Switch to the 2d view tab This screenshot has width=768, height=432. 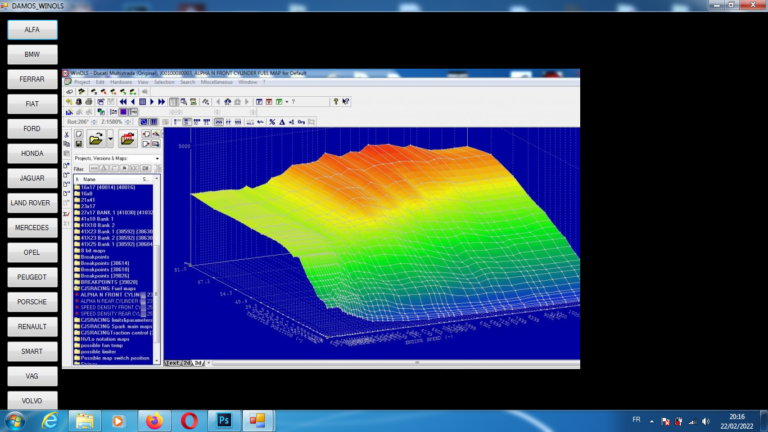(187, 363)
